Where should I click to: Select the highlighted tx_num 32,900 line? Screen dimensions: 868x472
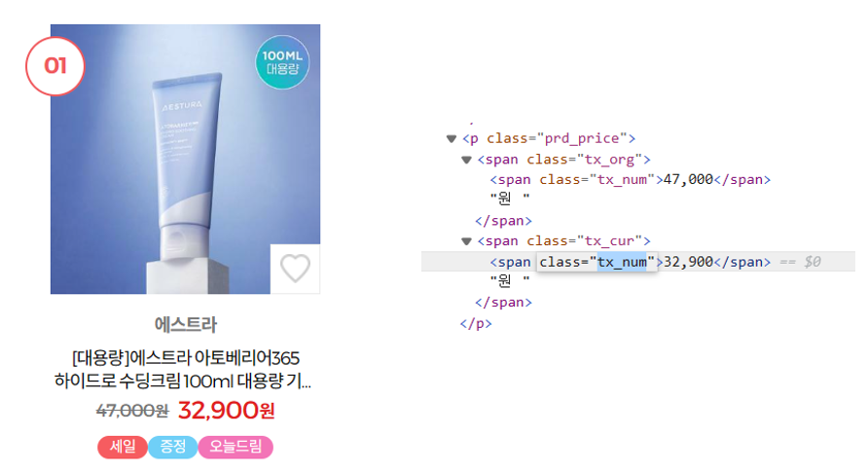pyautogui.click(x=637, y=262)
